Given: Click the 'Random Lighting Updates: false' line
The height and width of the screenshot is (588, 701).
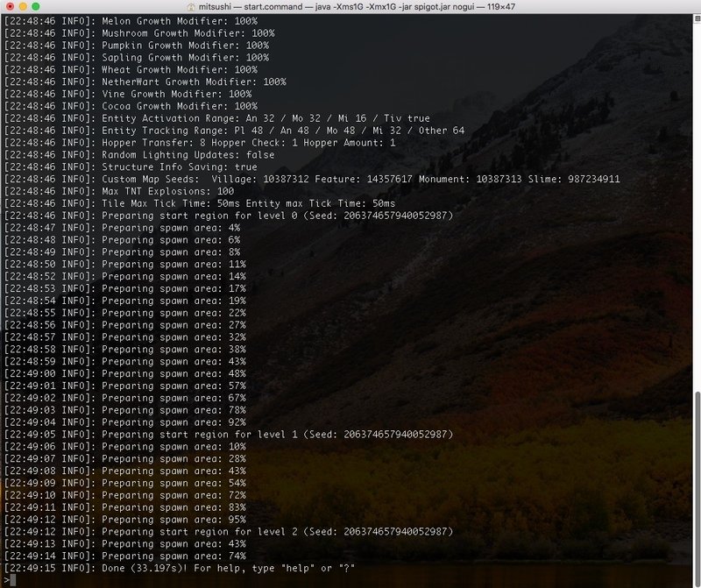Looking at the screenshot, I should (x=139, y=155).
